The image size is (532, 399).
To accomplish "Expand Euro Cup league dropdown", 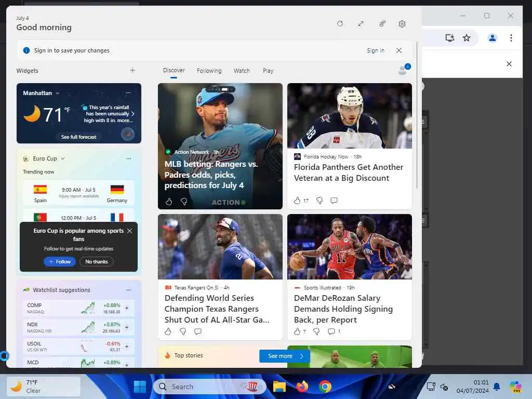I will point(63,158).
